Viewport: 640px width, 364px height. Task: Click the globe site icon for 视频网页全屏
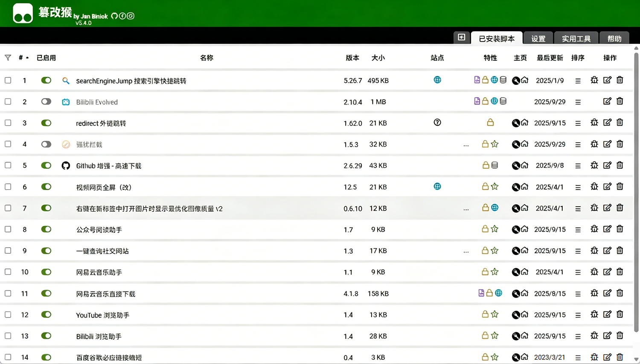pos(437,186)
